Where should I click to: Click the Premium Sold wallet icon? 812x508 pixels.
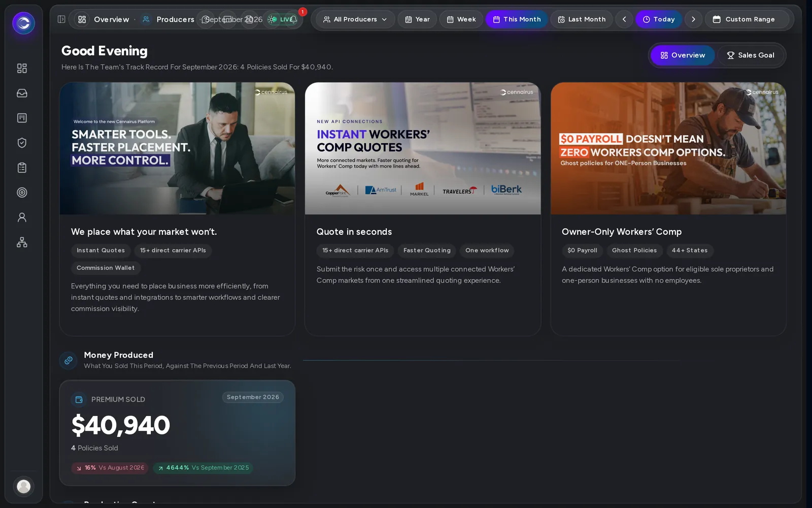[79, 400]
